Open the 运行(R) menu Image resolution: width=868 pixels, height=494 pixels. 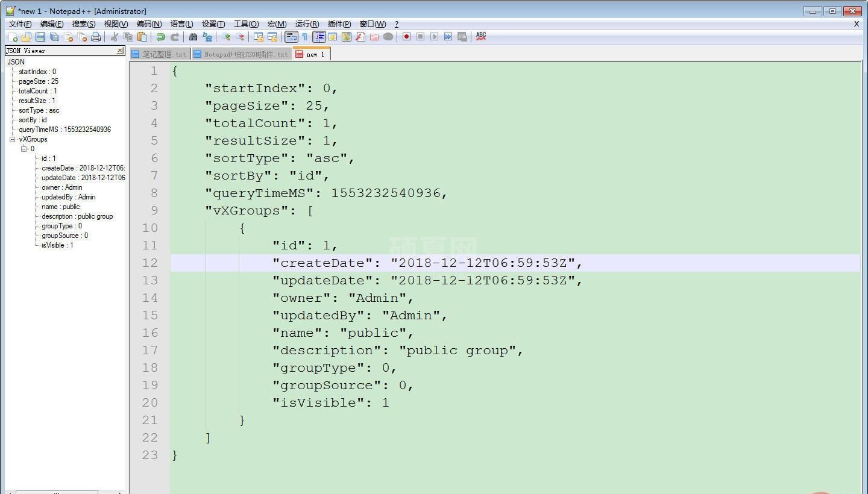pos(307,24)
